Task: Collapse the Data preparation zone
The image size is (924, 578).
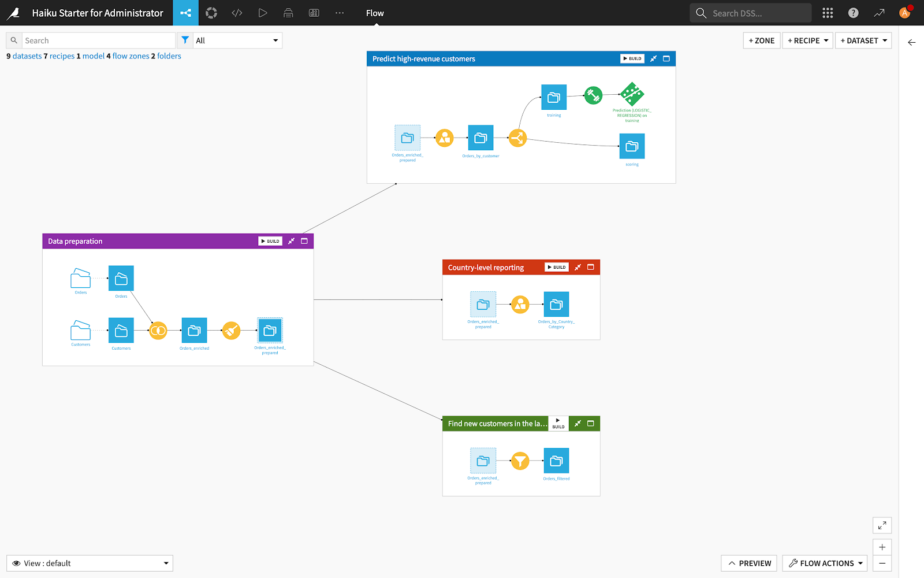Action: pos(291,241)
